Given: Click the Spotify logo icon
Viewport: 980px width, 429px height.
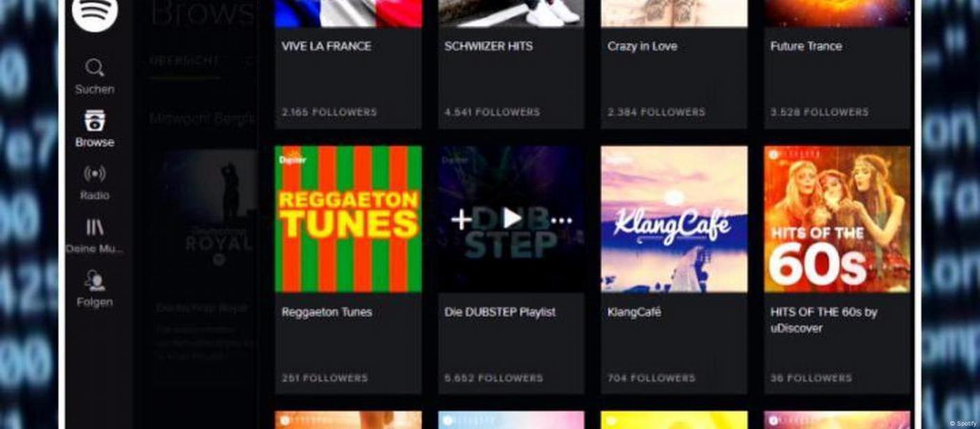Looking at the screenshot, I should point(95,13).
